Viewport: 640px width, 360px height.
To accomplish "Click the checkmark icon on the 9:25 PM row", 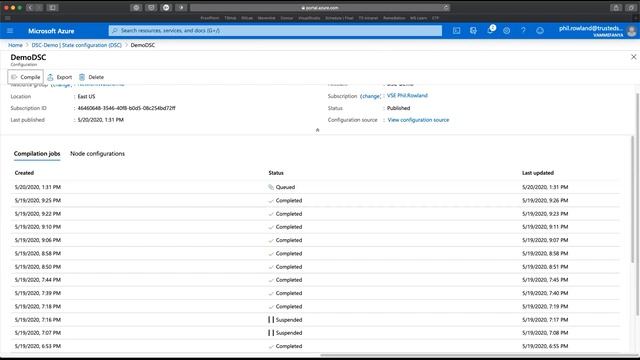I will [x=271, y=201].
